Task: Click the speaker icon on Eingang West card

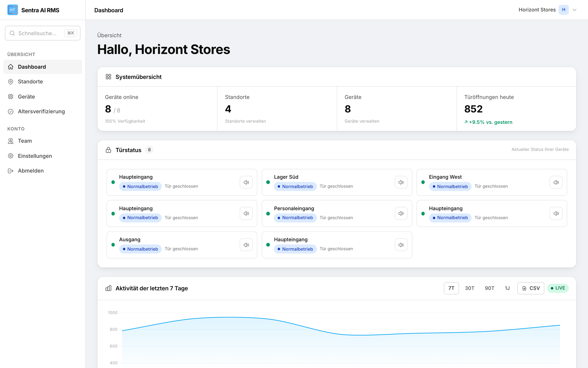Action: (556, 182)
